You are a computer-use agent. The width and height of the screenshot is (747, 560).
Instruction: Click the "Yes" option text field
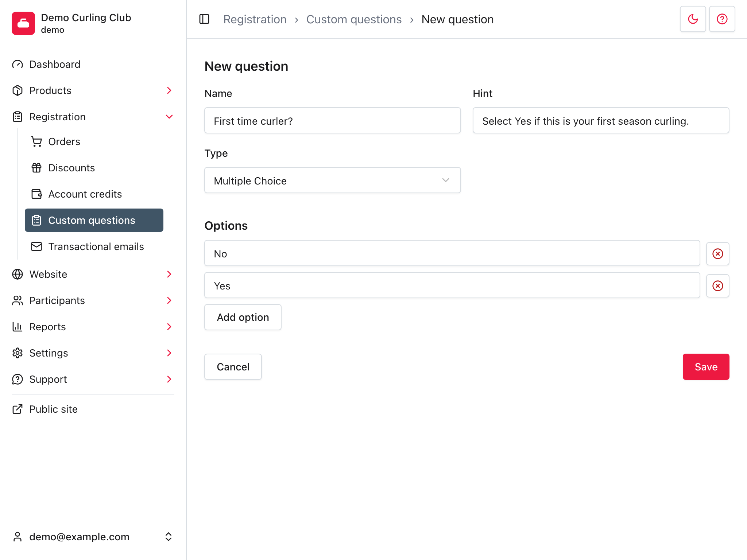pyautogui.click(x=452, y=285)
